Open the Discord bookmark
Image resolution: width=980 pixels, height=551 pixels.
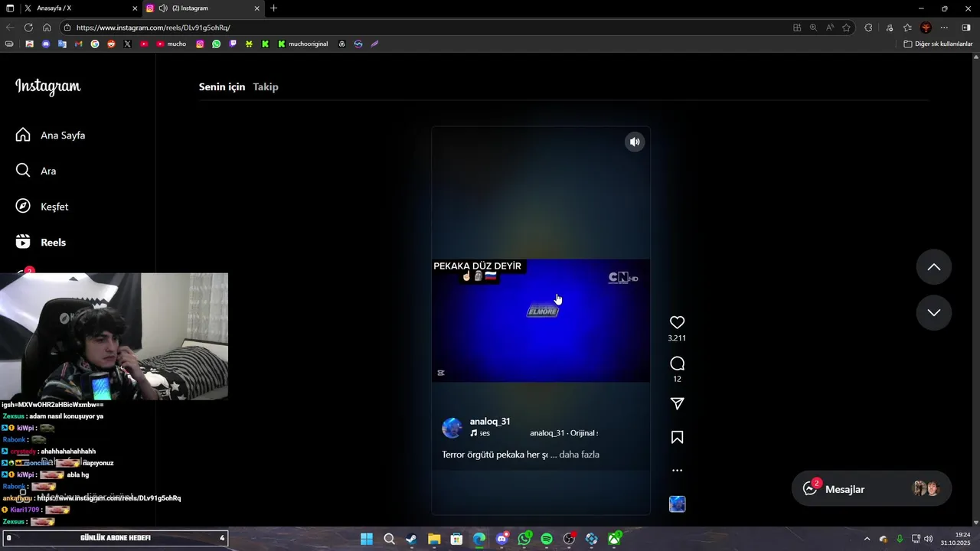pyautogui.click(x=45, y=44)
